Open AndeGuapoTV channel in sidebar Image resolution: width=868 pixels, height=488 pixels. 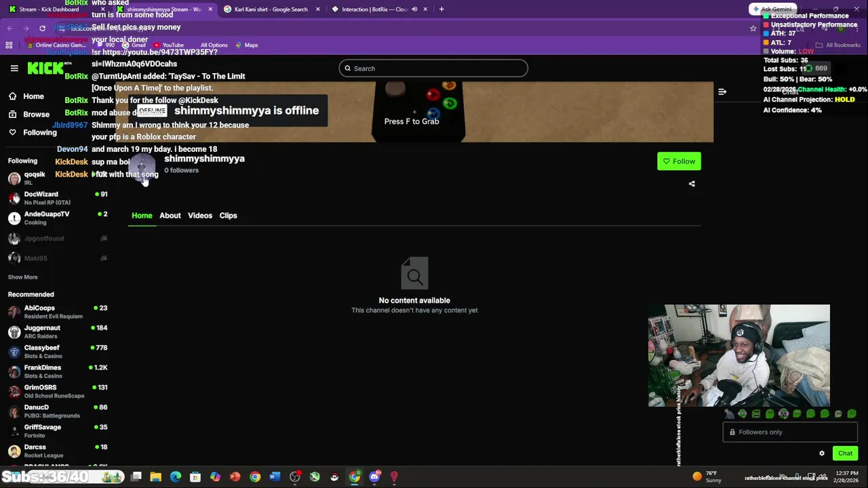[58, 218]
